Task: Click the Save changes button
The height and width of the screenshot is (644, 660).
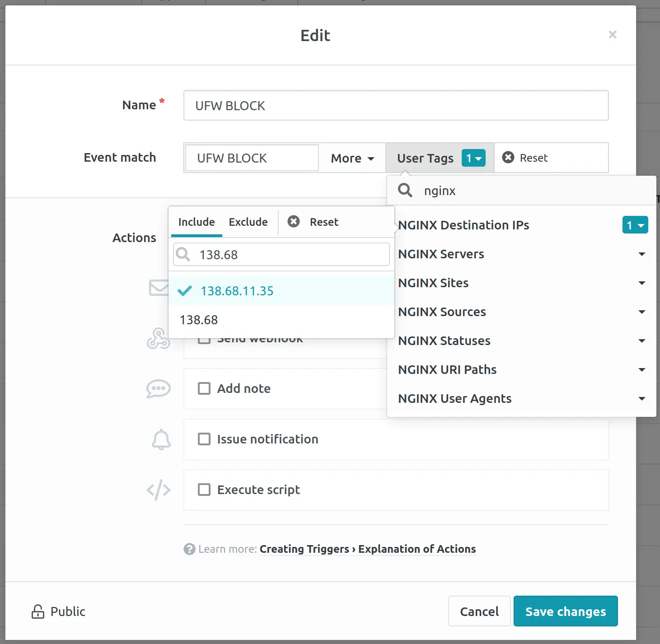Action: pyautogui.click(x=565, y=611)
